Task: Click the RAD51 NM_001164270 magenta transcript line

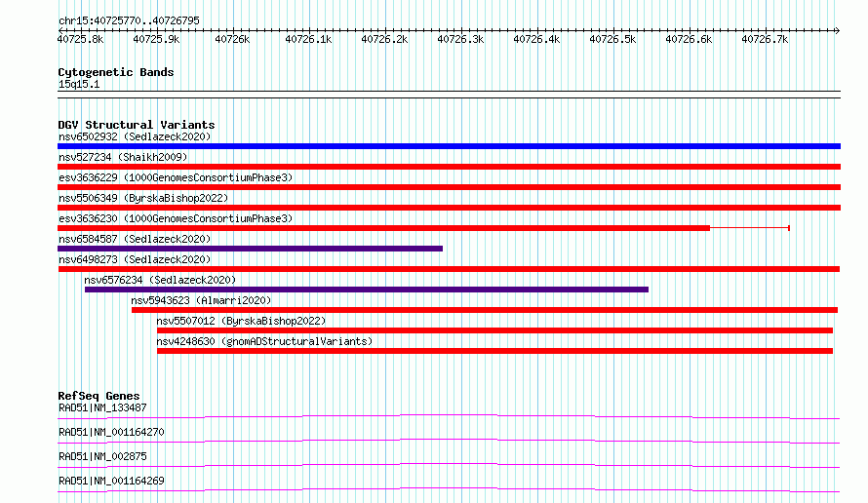Action: 449,441
